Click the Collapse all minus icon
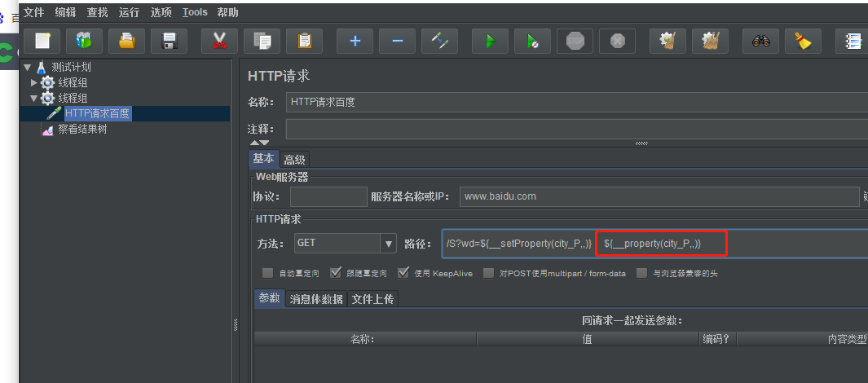This screenshot has width=868, height=383. [397, 41]
